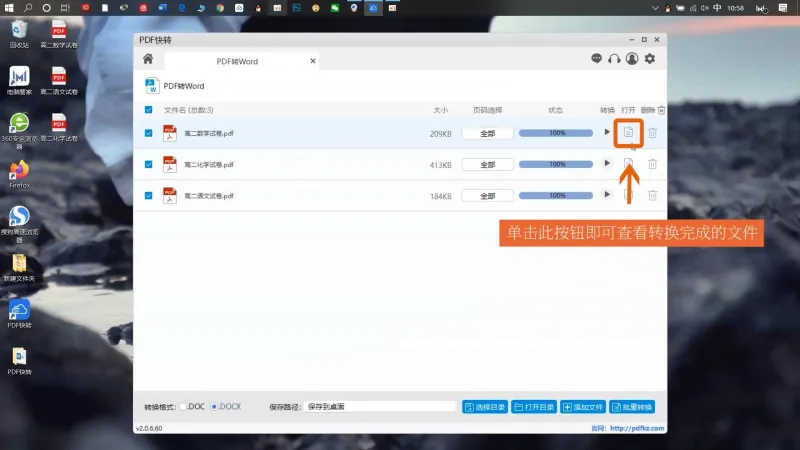
Task: Open the taskbar search magnifier
Action: point(28,8)
